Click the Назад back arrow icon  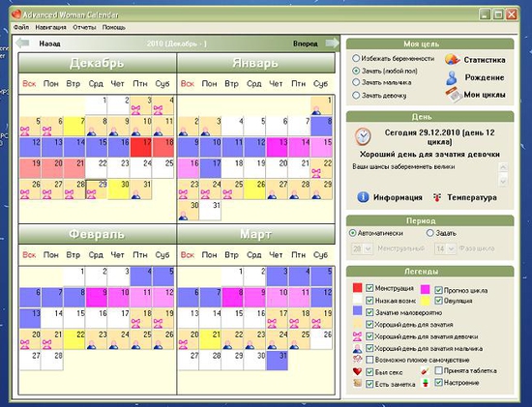[x=23, y=44]
